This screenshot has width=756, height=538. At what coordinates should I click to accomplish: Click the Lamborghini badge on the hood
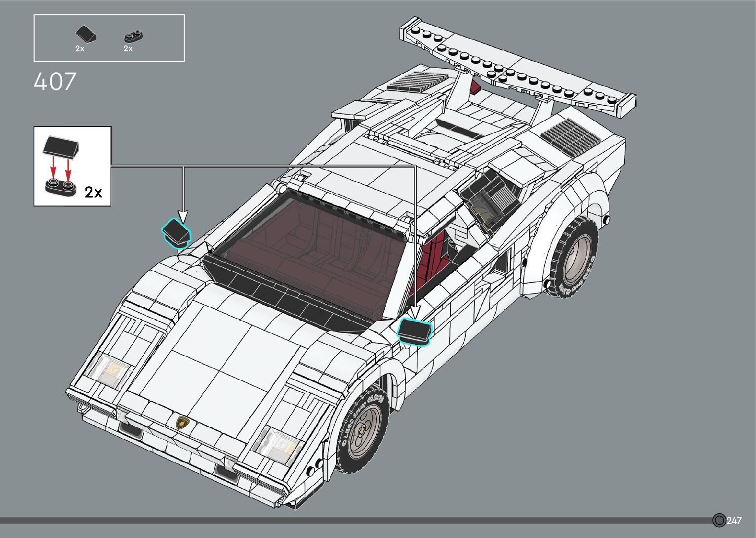point(183,423)
